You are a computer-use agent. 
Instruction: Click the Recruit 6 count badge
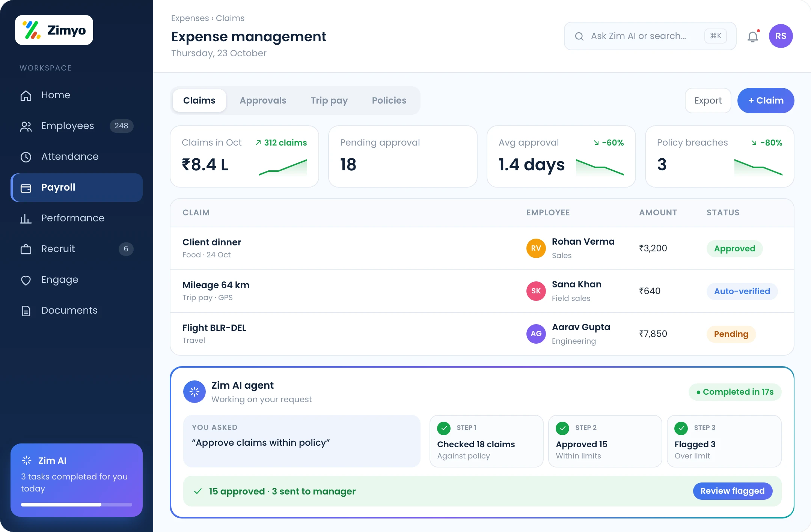126,249
